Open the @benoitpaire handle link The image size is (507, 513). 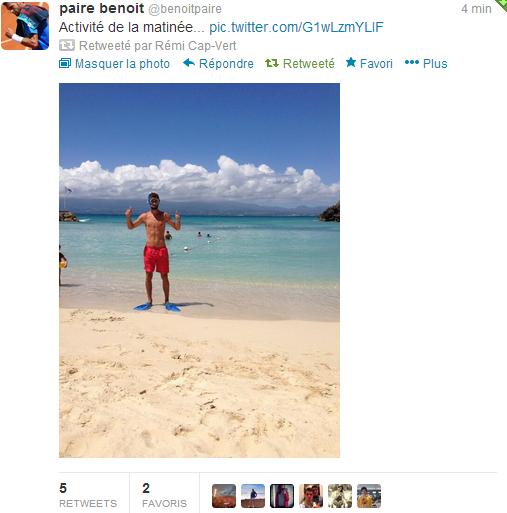(185, 9)
